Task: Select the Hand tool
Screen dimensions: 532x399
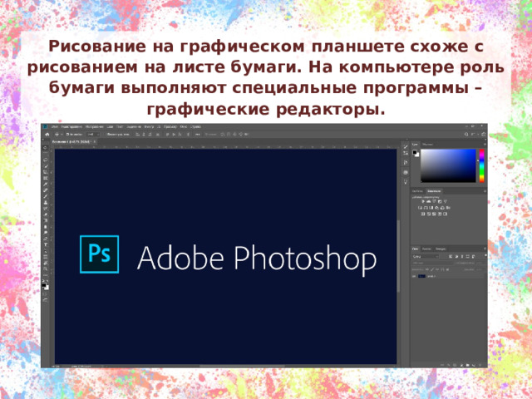Action: [x=45, y=263]
